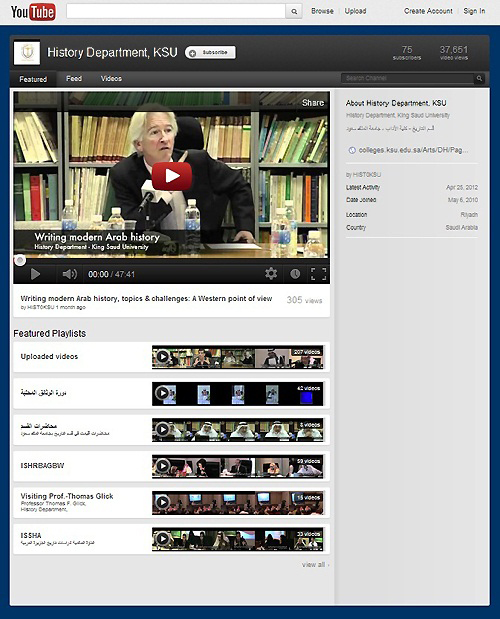Viewport: 500px width, 619px height.
Task: Open the Videos tab
Action: tap(111, 79)
